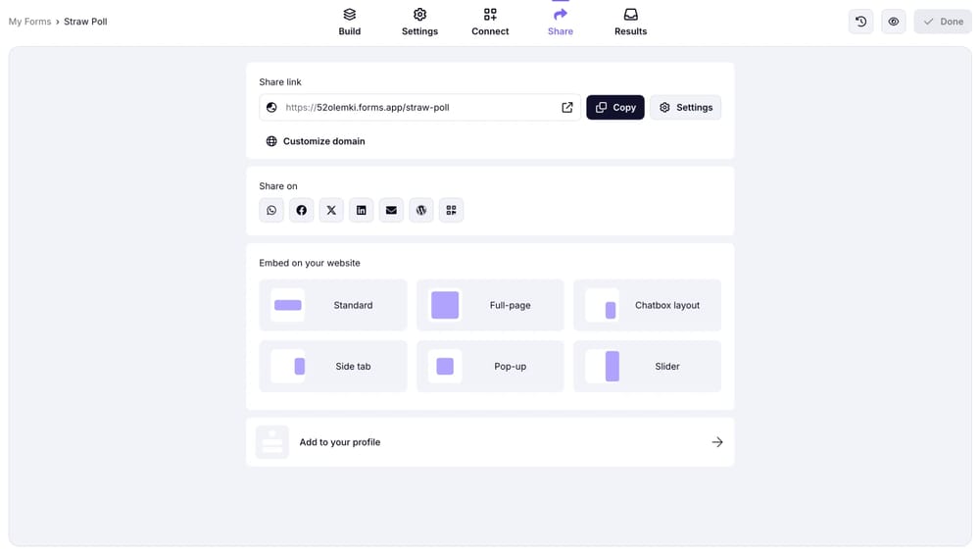The image size is (980, 555).
Task: Share form via WhatsApp icon
Action: [271, 210]
